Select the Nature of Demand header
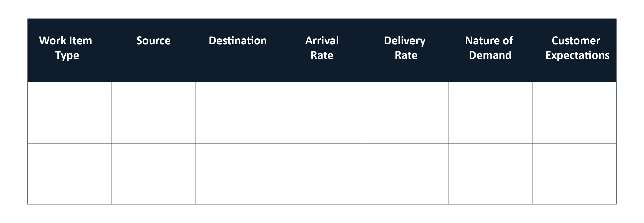This screenshot has width=644, height=223. (490, 50)
